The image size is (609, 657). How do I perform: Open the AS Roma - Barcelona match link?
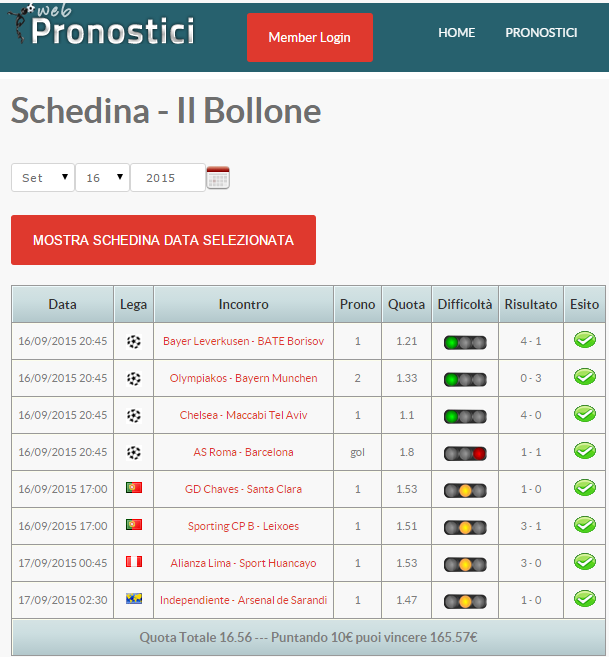(x=243, y=452)
